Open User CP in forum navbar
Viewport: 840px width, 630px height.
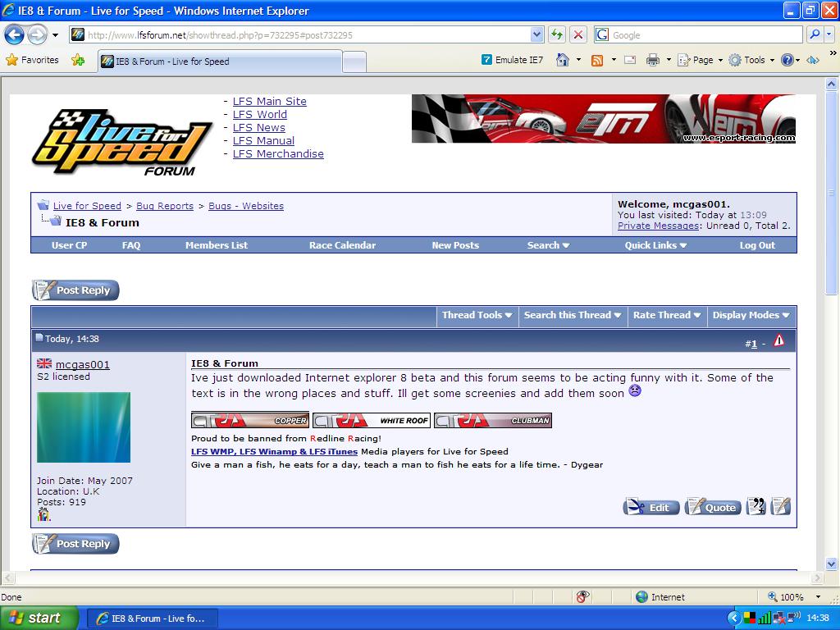(69, 245)
